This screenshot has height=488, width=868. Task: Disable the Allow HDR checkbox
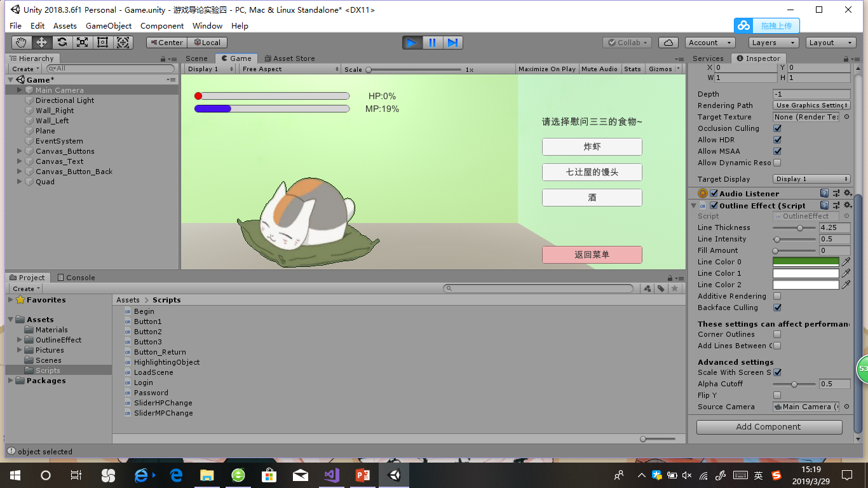coord(776,140)
